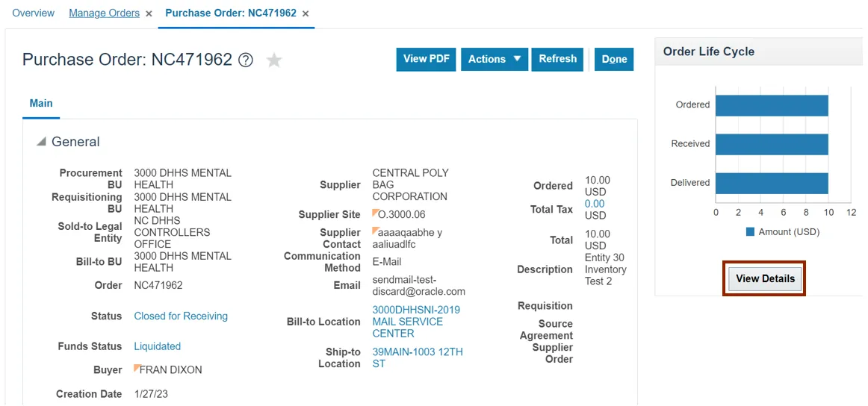Click the View PDF button

426,59
